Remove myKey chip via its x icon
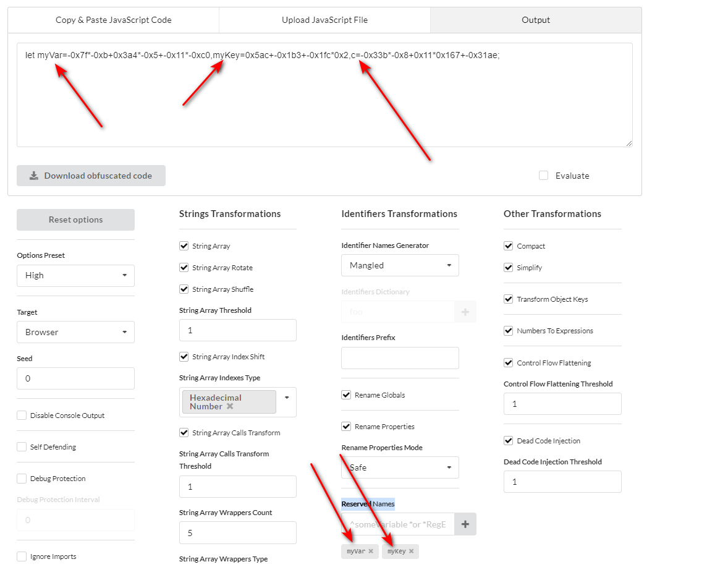 pos(411,551)
